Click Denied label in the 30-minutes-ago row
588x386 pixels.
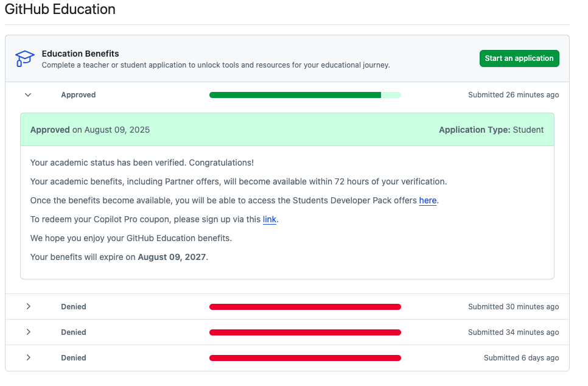tap(74, 307)
